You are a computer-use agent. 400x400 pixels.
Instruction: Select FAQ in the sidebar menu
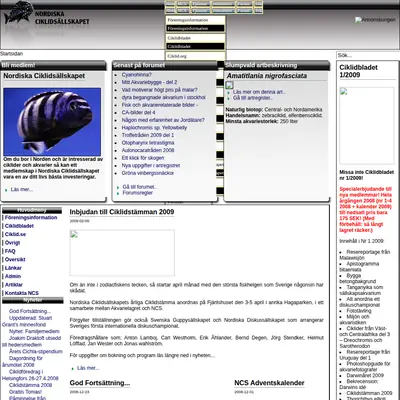10,251
